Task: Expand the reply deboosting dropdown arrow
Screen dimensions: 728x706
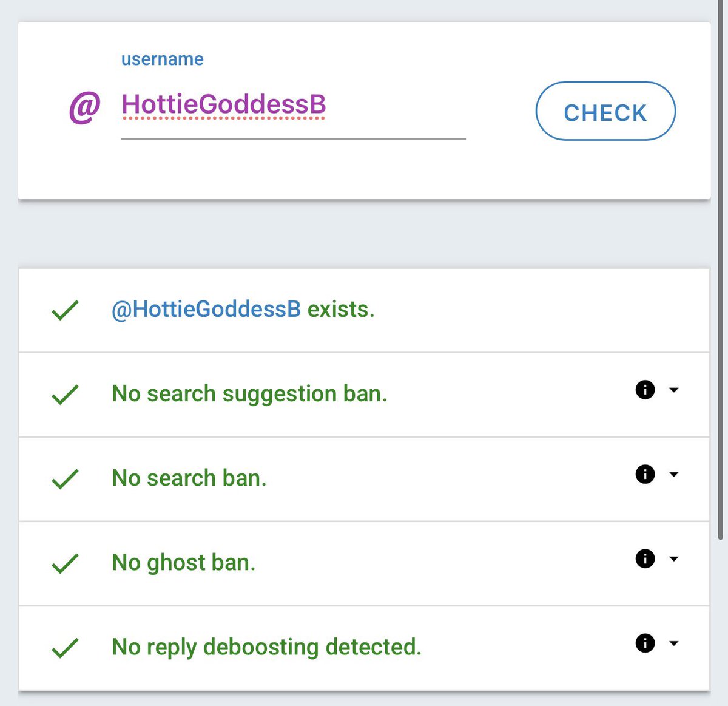Action: pyautogui.click(x=673, y=643)
